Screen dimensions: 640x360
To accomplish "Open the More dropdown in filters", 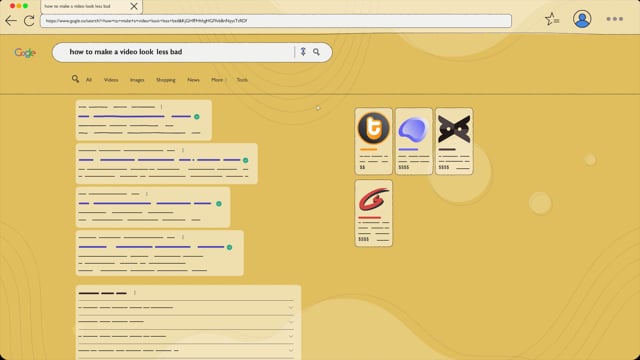I will click(x=218, y=80).
